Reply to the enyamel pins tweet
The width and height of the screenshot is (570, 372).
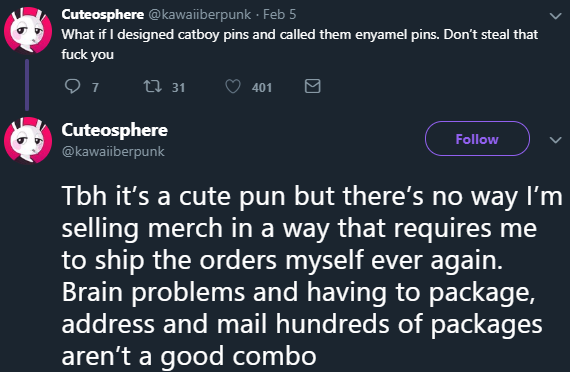point(72,87)
